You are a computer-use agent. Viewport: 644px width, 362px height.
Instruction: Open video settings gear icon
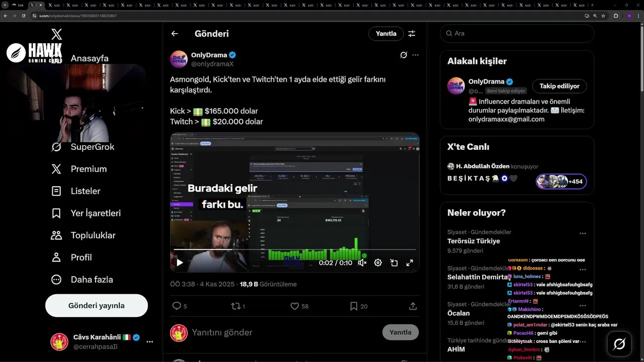pyautogui.click(x=378, y=262)
